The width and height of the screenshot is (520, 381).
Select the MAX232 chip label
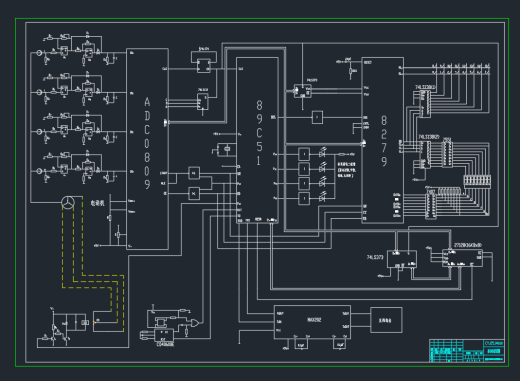click(x=314, y=320)
